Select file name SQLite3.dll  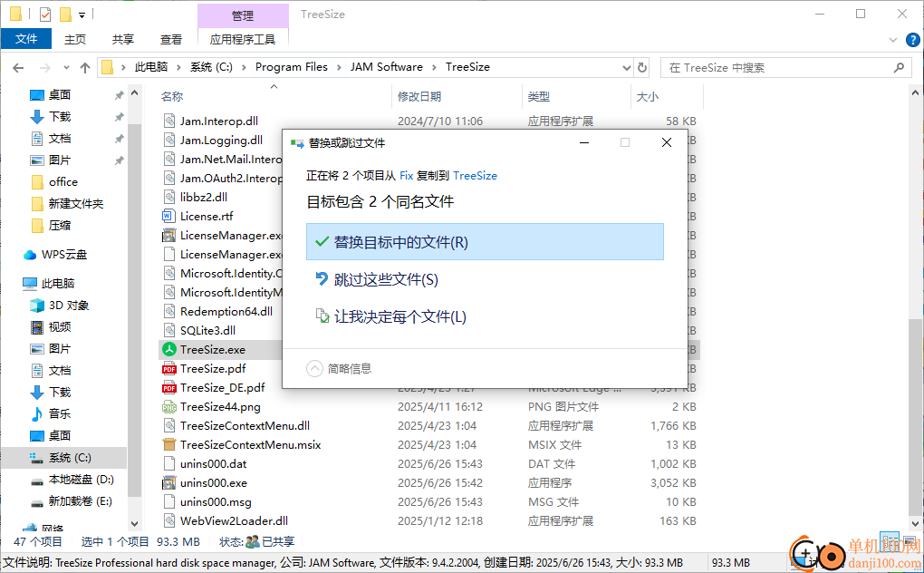[207, 331]
